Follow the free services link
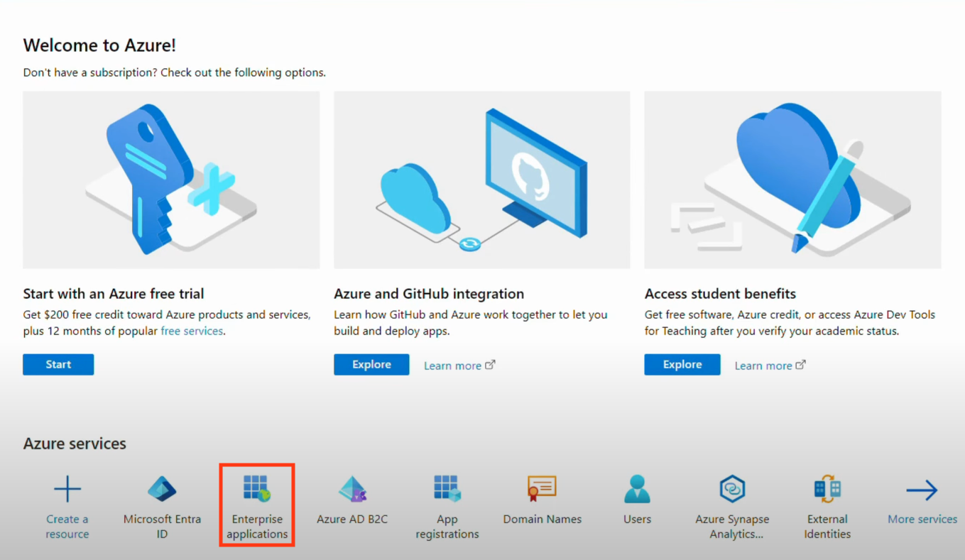 click(x=192, y=331)
